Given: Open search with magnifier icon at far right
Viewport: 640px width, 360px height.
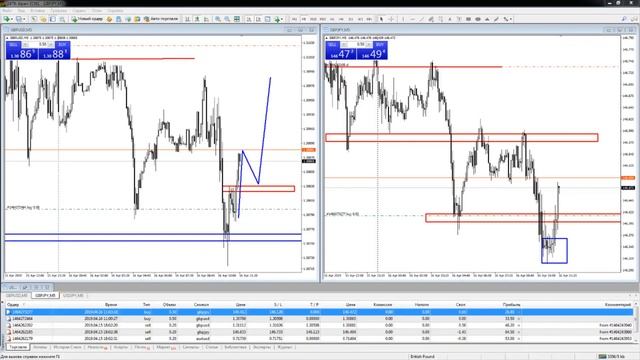Looking at the screenshot, I should coord(624,19).
